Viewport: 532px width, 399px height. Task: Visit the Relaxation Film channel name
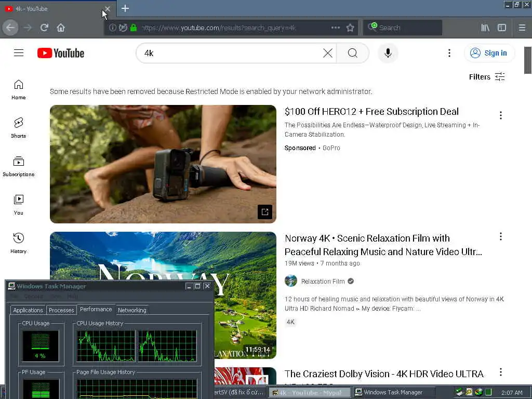pyautogui.click(x=323, y=281)
